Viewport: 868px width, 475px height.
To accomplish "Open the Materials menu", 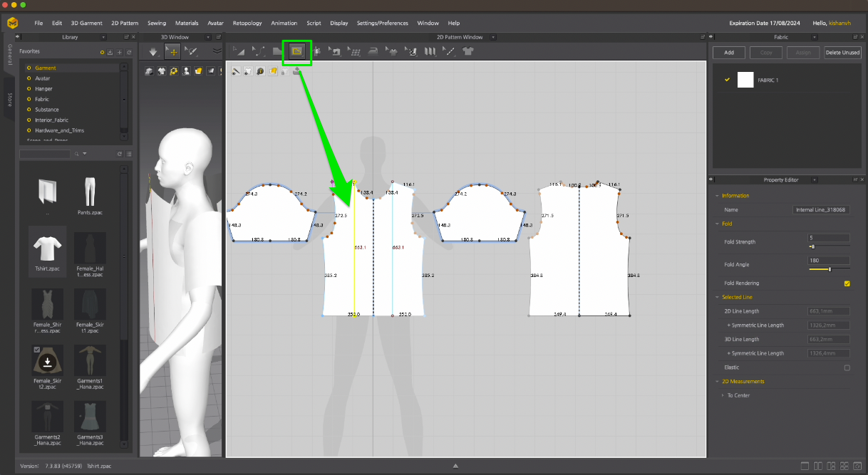I will [x=187, y=23].
